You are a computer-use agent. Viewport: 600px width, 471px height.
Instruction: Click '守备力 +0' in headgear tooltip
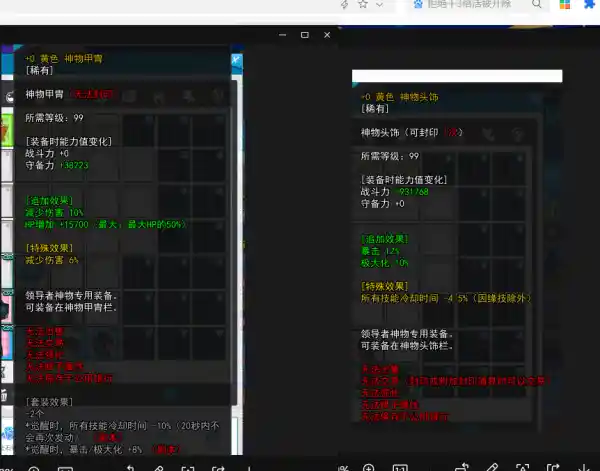click(x=382, y=204)
